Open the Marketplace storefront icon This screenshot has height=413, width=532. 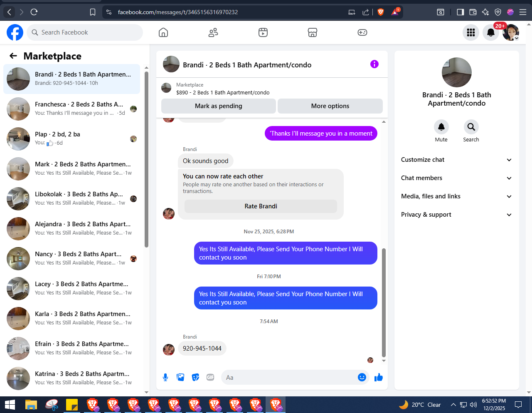click(313, 32)
